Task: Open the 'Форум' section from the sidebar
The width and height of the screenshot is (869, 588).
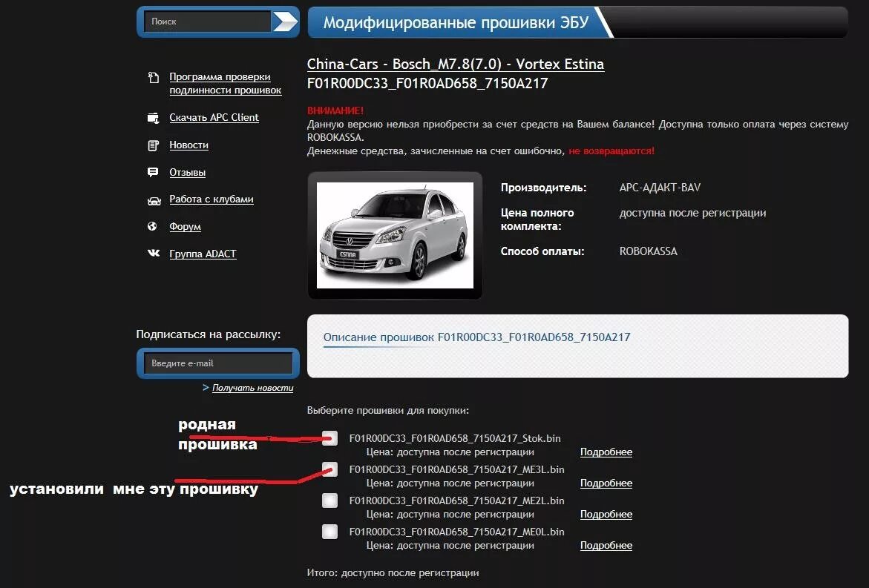Action: pos(185,226)
